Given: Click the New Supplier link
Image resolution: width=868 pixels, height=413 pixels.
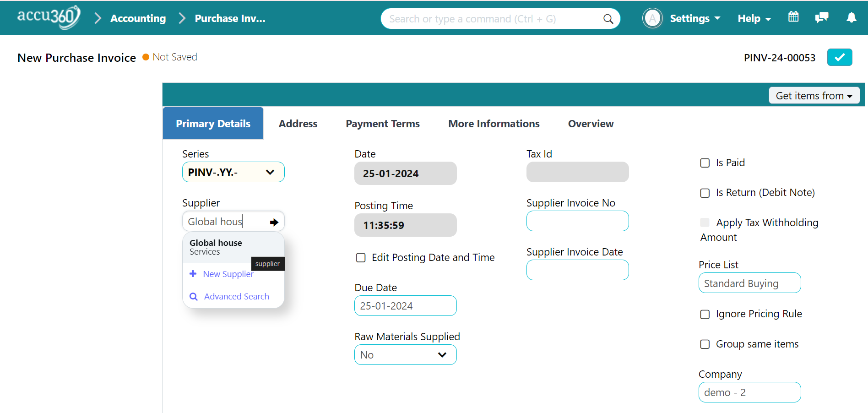Looking at the screenshot, I should tap(228, 274).
